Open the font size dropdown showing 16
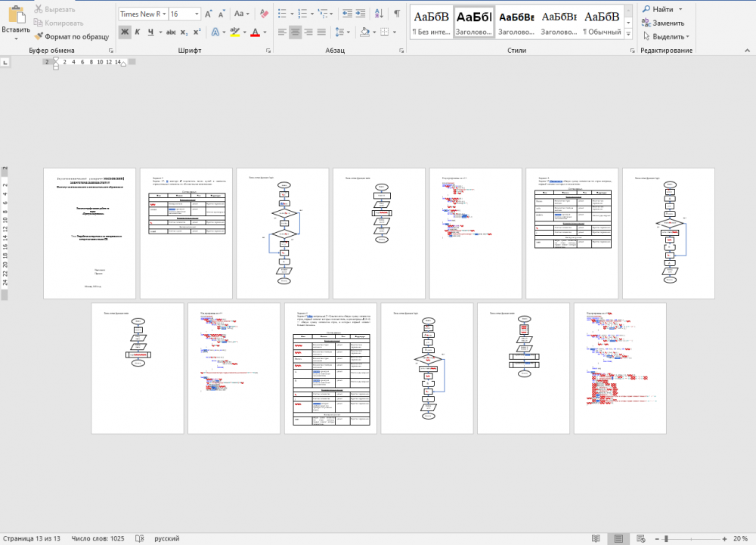 click(x=184, y=14)
